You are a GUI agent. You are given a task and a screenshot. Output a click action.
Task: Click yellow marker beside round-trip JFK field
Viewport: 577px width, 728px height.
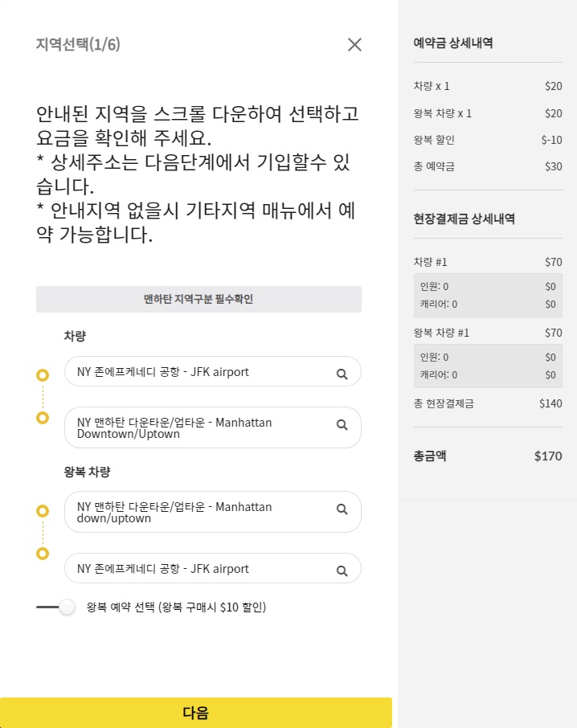coord(43,554)
